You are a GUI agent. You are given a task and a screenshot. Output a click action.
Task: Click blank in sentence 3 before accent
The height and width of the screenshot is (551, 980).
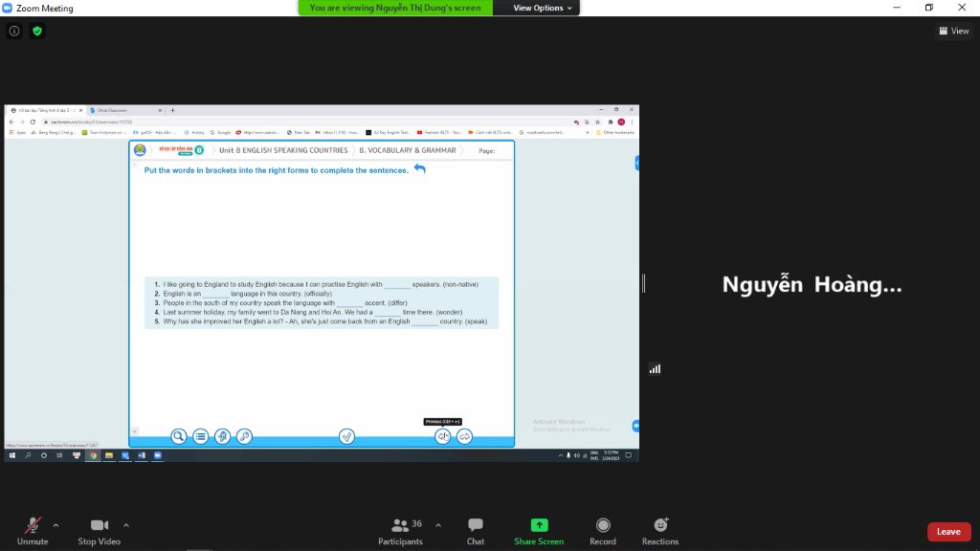pos(349,303)
